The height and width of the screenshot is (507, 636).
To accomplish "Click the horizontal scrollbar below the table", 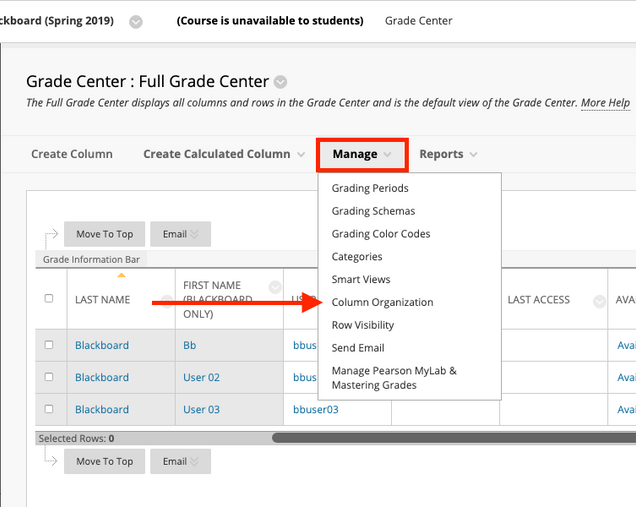I will coord(450,438).
